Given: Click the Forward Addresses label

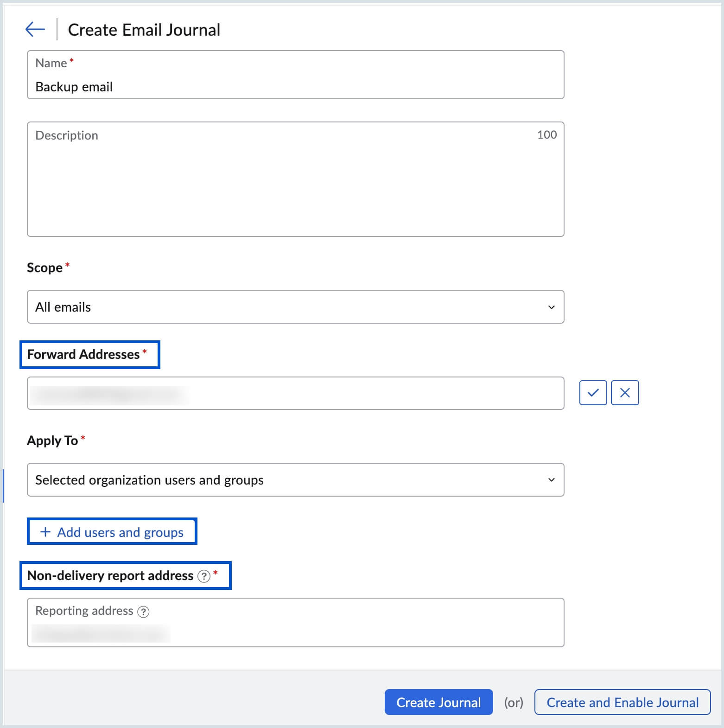Looking at the screenshot, I should pyautogui.click(x=83, y=354).
